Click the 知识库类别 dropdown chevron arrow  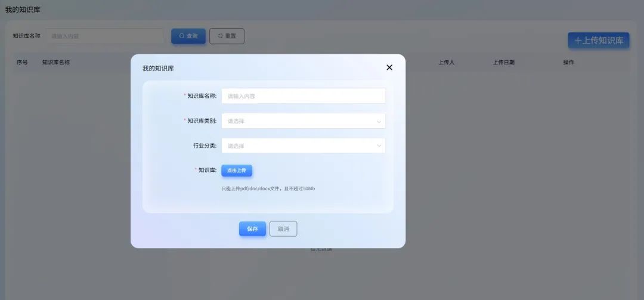coord(379,121)
